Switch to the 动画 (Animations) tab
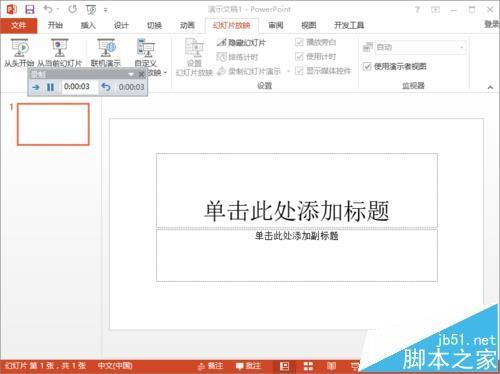The height and width of the screenshot is (374, 500). [187, 25]
